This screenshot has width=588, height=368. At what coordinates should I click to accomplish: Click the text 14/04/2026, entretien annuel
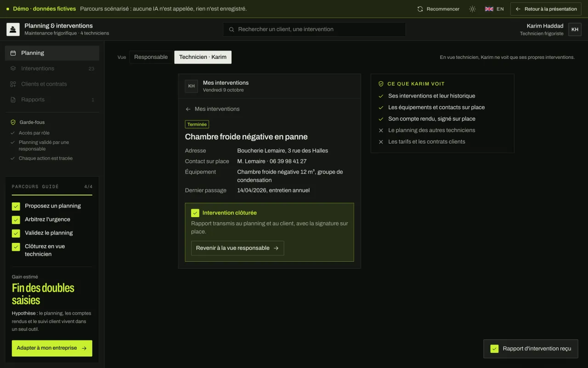[273, 190]
